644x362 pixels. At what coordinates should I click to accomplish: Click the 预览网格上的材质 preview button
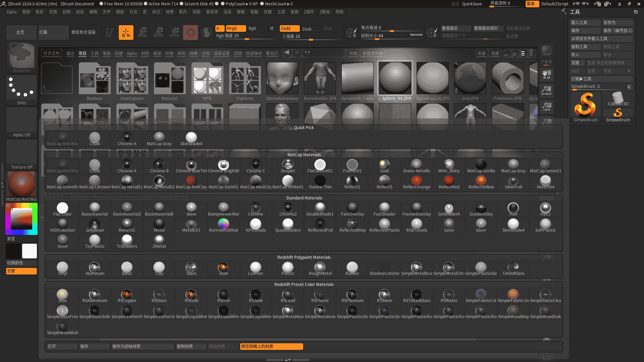pos(271,346)
